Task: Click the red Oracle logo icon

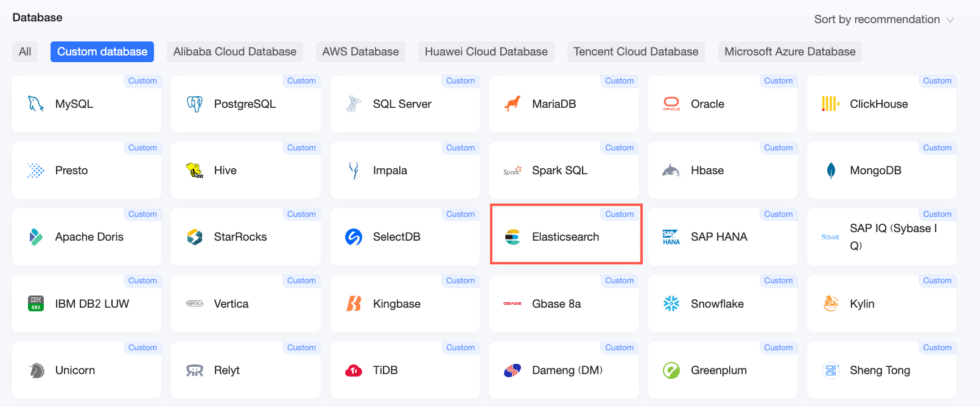Action: click(x=671, y=104)
